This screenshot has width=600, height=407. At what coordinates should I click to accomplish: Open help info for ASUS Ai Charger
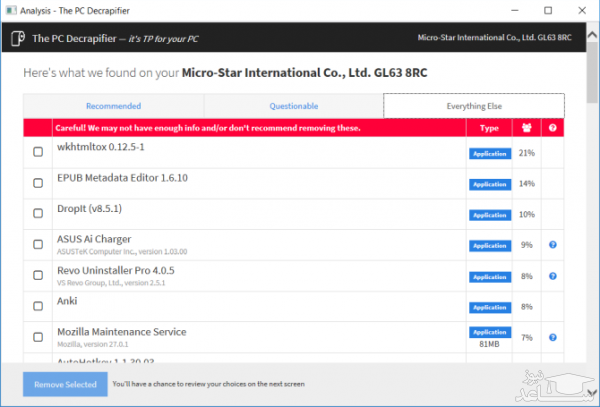click(553, 246)
